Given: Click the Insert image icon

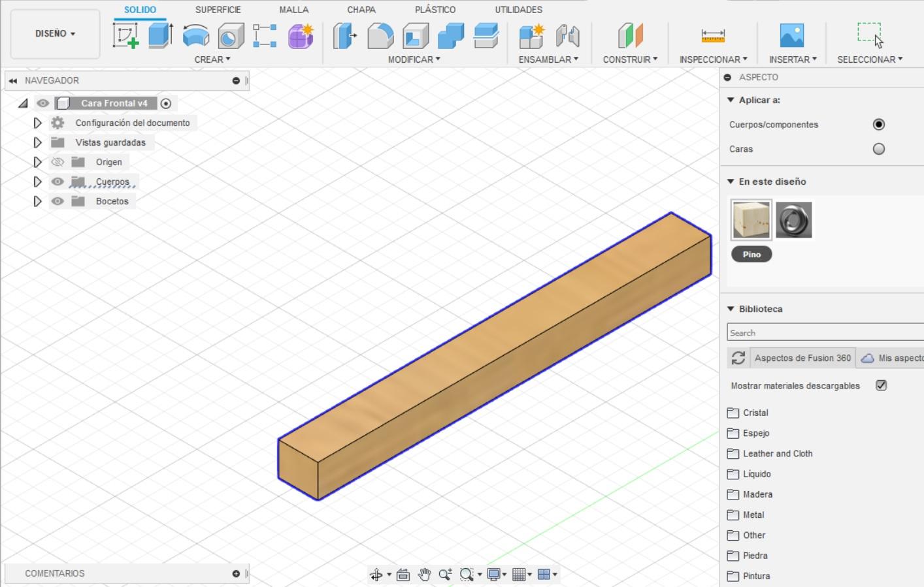Looking at the screenshot, I should pyautogui.click(x=792, y=35).
